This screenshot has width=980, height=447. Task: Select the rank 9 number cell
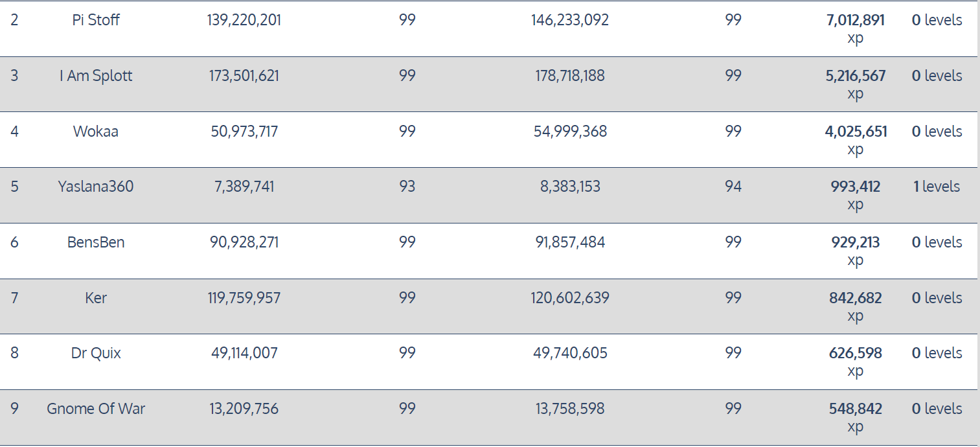[14, 409]
